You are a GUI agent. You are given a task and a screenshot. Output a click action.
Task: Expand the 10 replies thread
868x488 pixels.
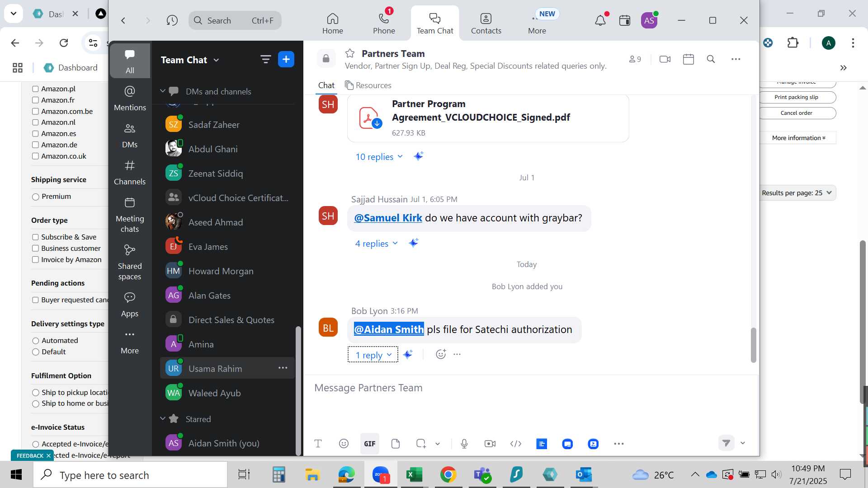[x=379, y=157]
